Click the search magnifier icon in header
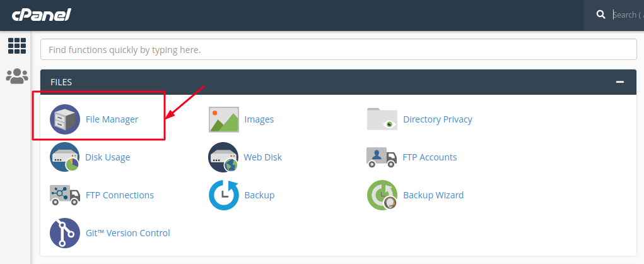Image resolution: width=644 pixels, height=264 pixels. point(601,15)
